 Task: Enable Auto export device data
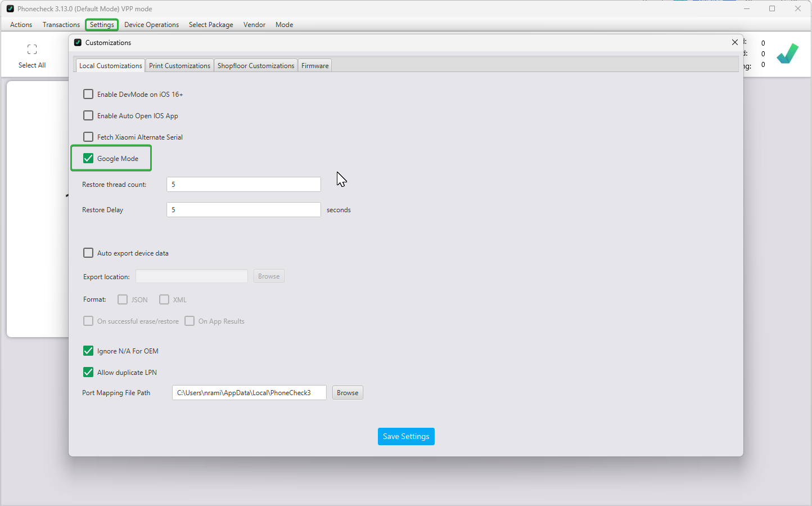point(88,253)
